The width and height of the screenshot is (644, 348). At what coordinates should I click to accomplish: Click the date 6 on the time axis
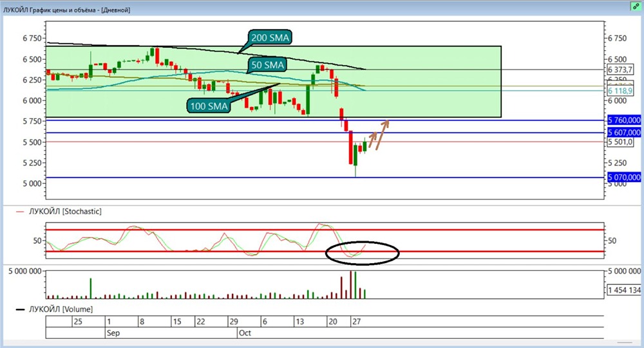265,322
